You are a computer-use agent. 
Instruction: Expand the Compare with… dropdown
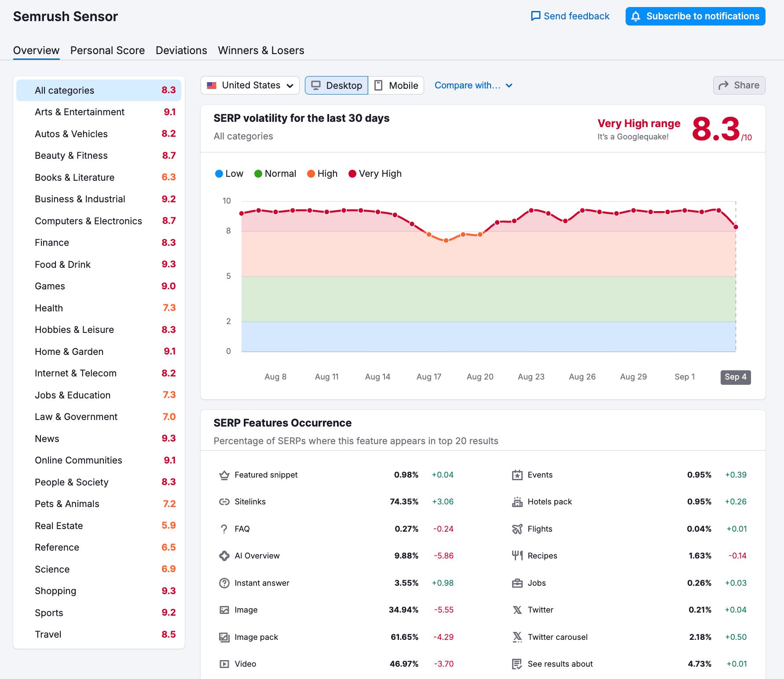tap(473, 85)
